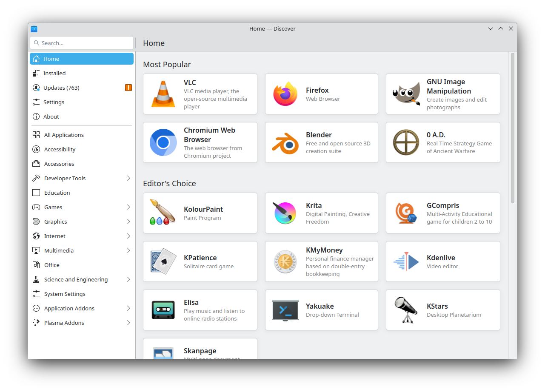Click the GIMP Wilber mascot icon
The height and width of the screenshot is (392, 545).
406,94
